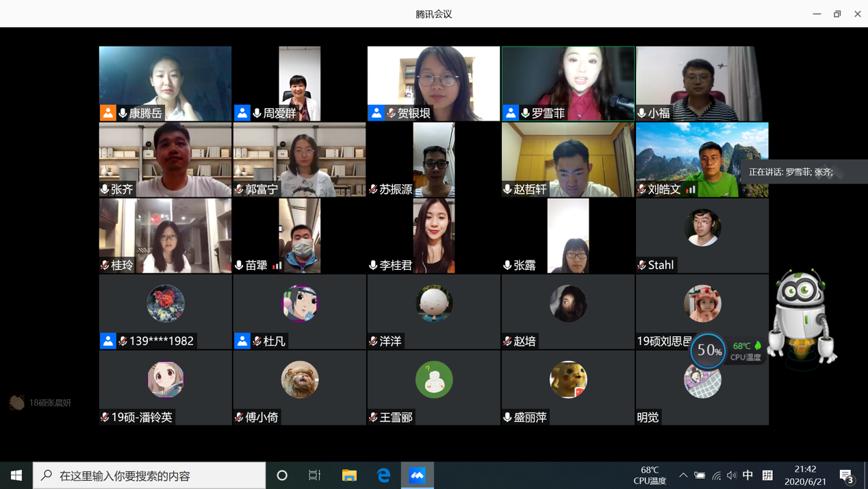The image size is (868, 489).
Task: Open the Windows Start menu
Action: tap(16, 475)
